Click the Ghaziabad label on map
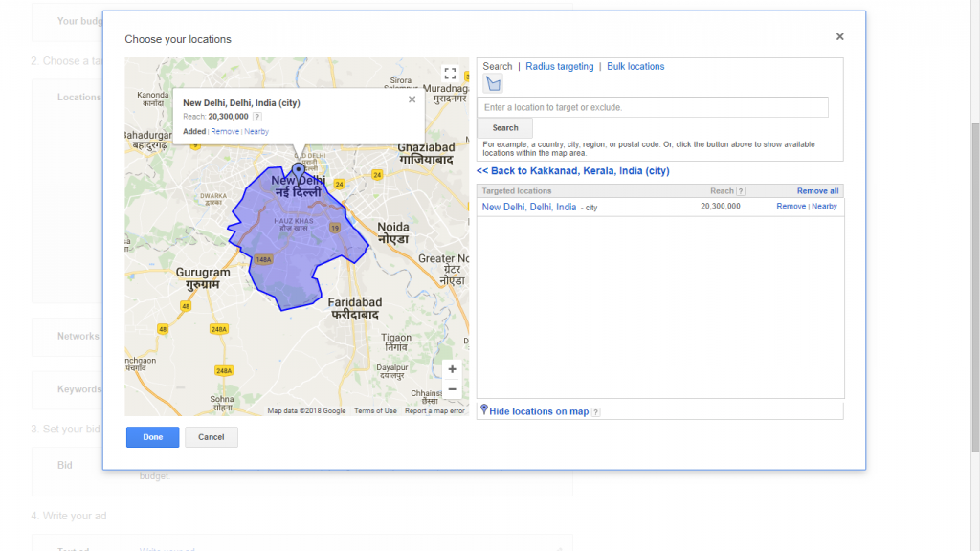The height and width of the screenshot is (551, 980). pos(426,153)
